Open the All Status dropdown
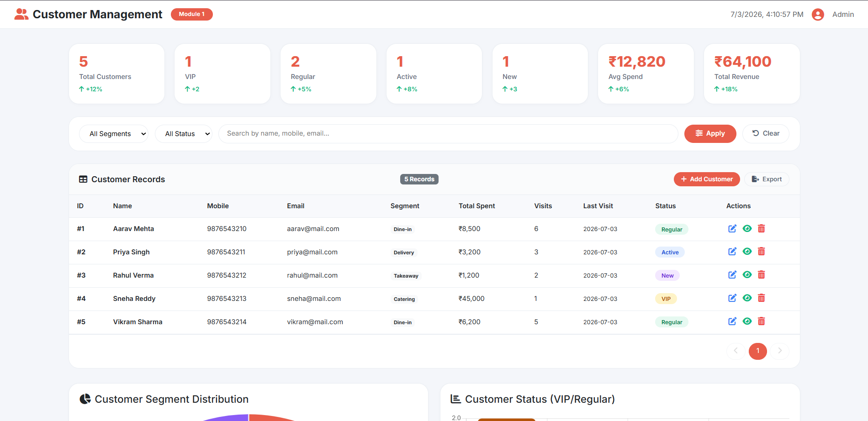The width and height of the screenshot is (868, 421). point(184,134)
